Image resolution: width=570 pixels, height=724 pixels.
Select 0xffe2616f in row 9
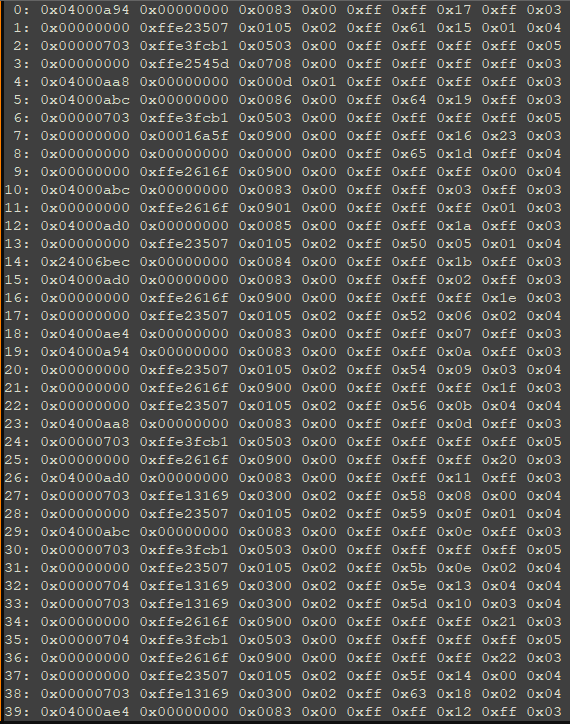point(184,172)
